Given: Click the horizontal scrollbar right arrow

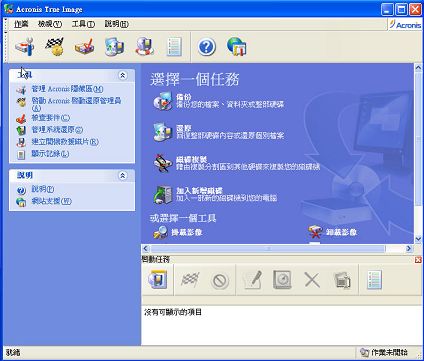Looking at the screenshot, I should pyautogui.click(x=409, y=248).
